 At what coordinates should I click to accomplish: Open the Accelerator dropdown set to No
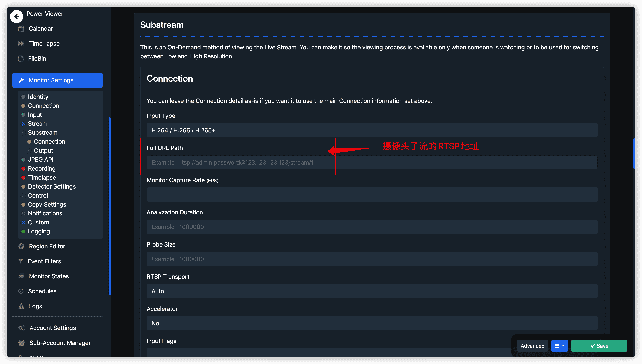click(x=372, y=323)
